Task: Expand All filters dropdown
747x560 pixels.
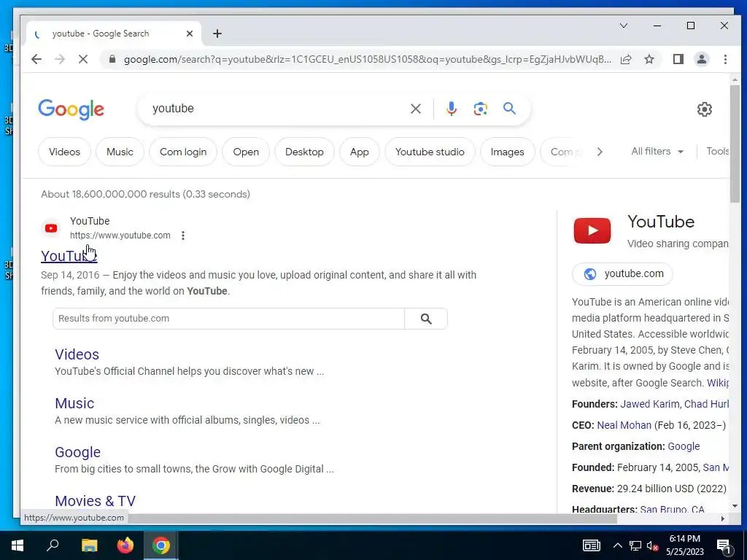Action: click(657, 152)
